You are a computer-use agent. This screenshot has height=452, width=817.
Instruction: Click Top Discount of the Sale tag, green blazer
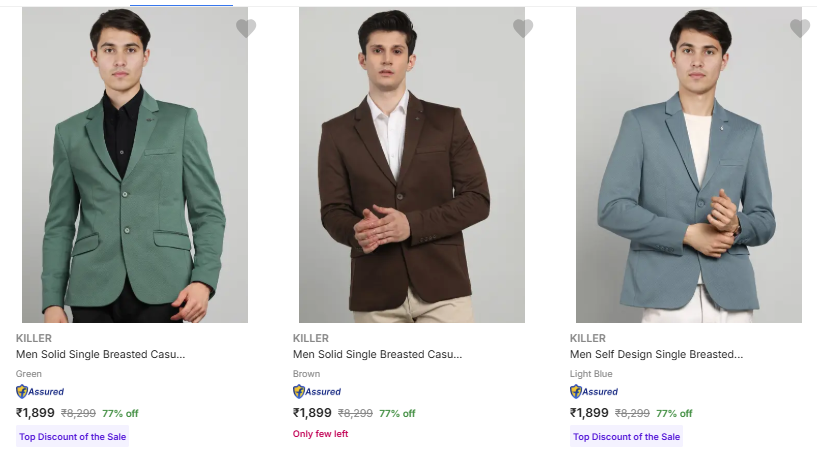[x=73, y=437]
